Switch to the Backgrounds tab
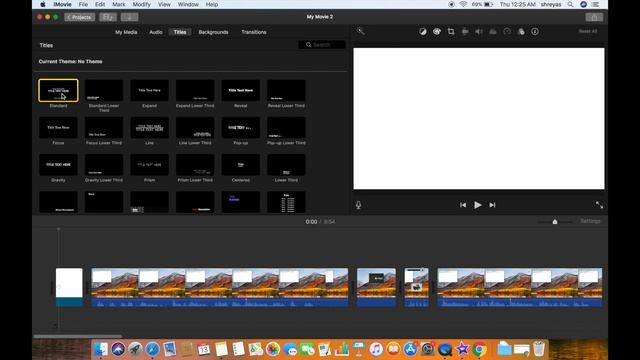This screenshot has width=640, height=360. [x=213, y=32]
